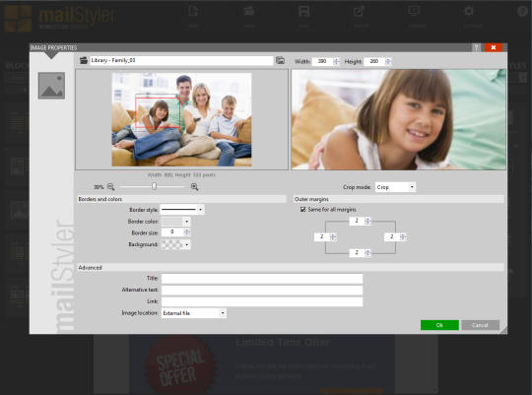This screenshot has height=395, width=532.
Task: Zoom out with the minus magnifier
Action: tap(111, 186)
